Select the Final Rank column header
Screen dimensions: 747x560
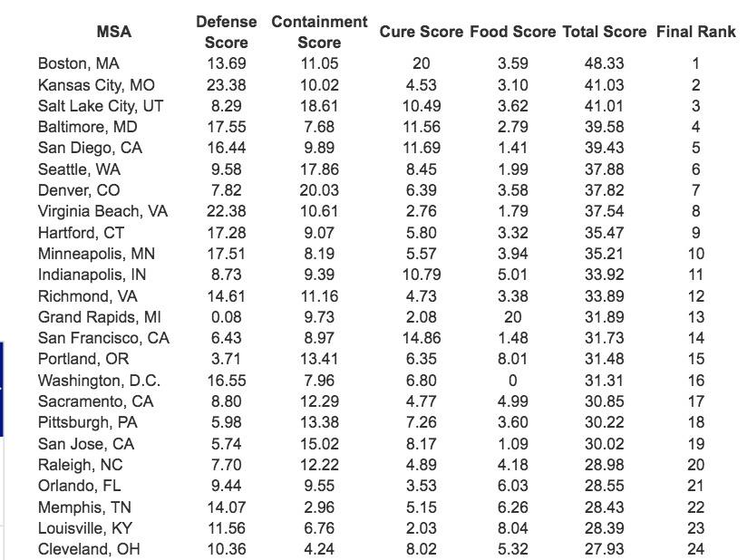[695, 32]
